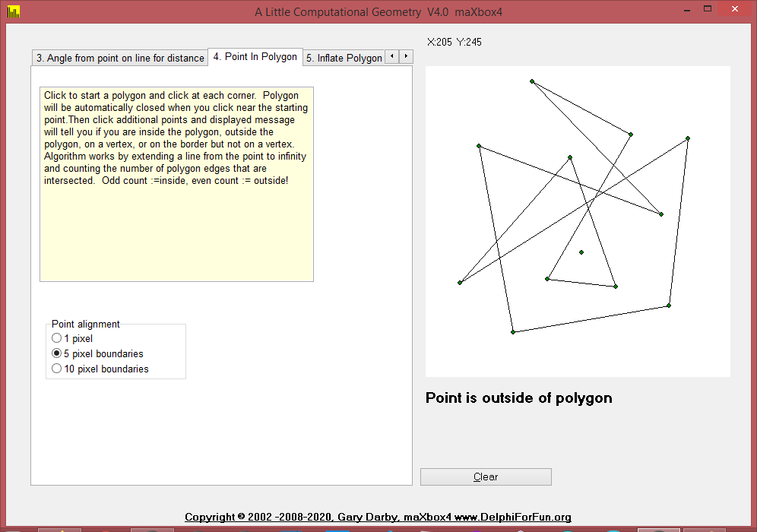Screen dimensions: 757x532
Task: Open the DelphiForFun.org copyright link
Action: 378,518
